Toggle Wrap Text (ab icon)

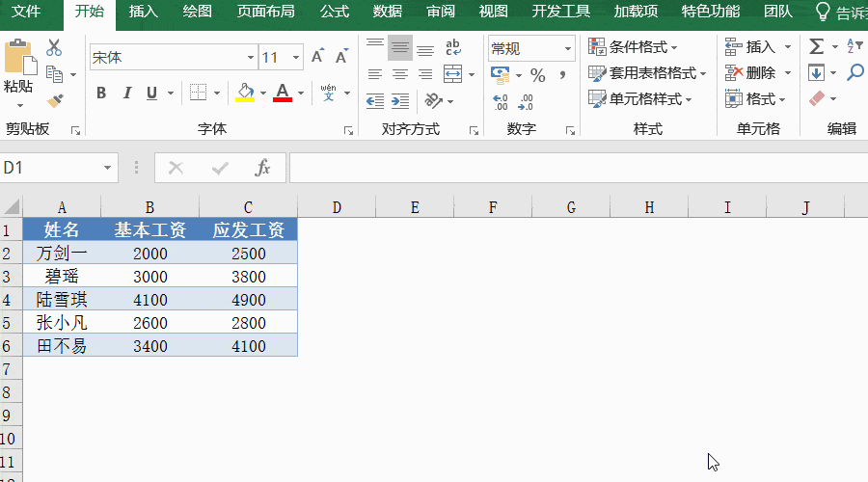coord(453,47)
